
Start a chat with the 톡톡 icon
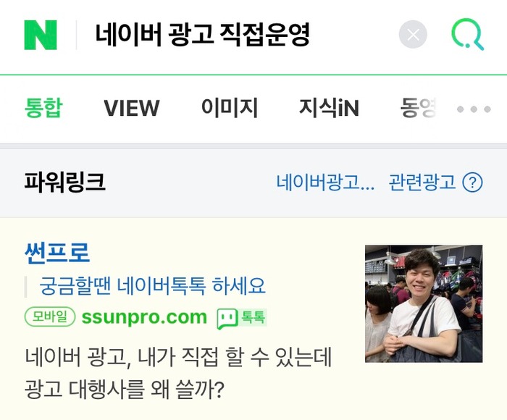point(241,318)
